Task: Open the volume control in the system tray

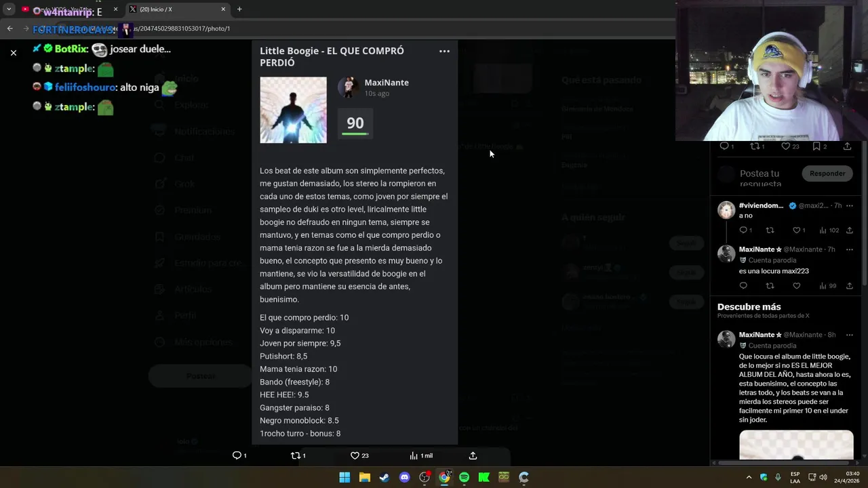Action: (x=823, y=477)
